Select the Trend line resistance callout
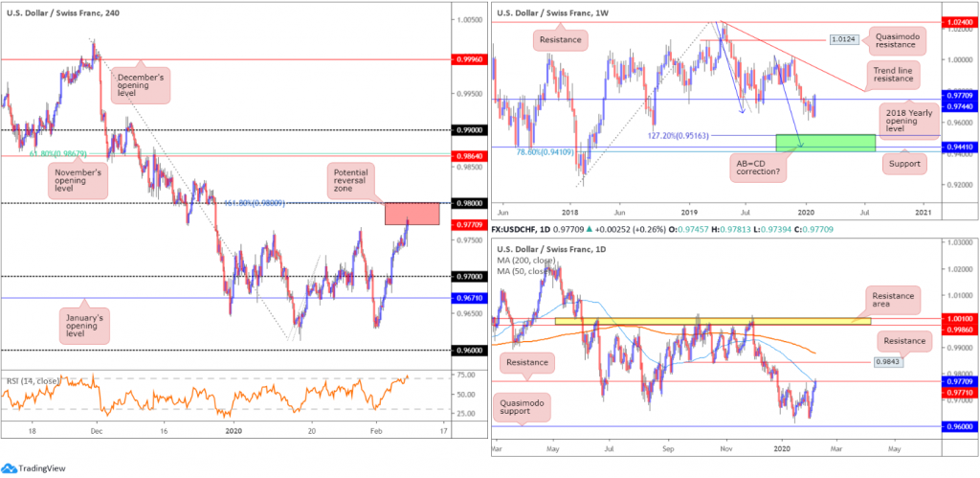The image size is (980, 478). [x=898, y=77]
